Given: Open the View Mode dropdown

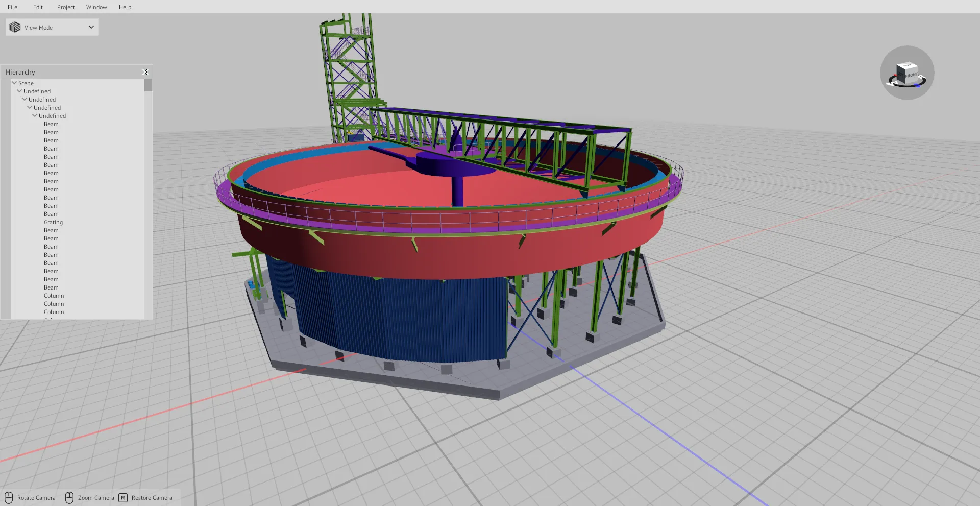Looking at the screenshot, I should [x=52, y=27].
